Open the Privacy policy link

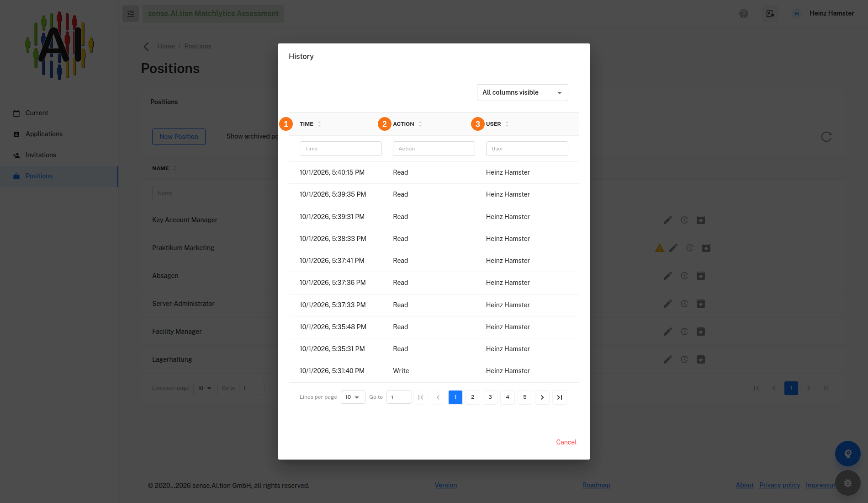click(x=779, y=485)
